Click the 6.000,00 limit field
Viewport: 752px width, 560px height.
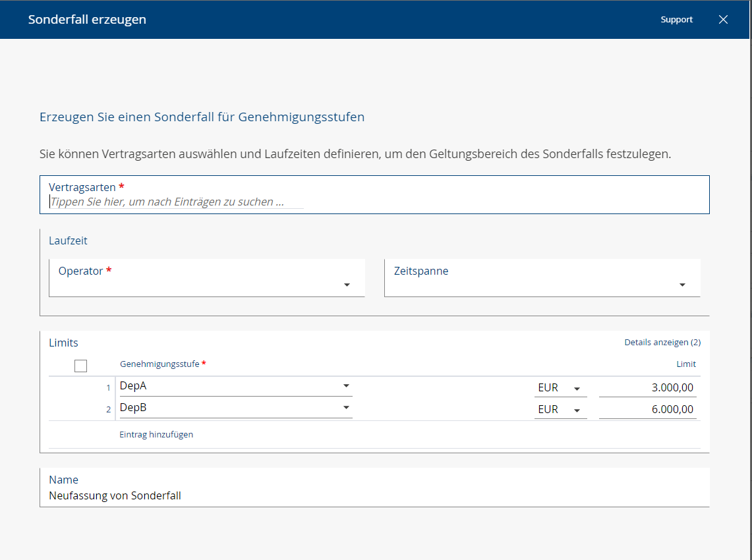pos(648,410)
